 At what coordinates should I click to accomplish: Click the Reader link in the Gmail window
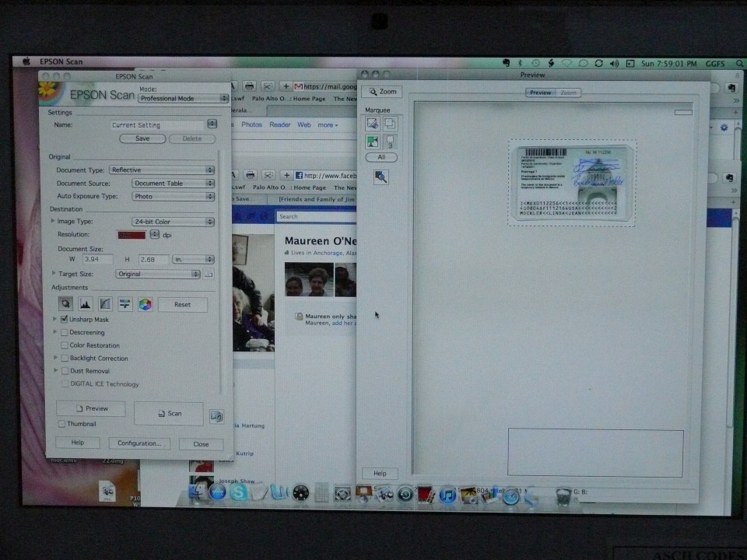coord(279,124)
